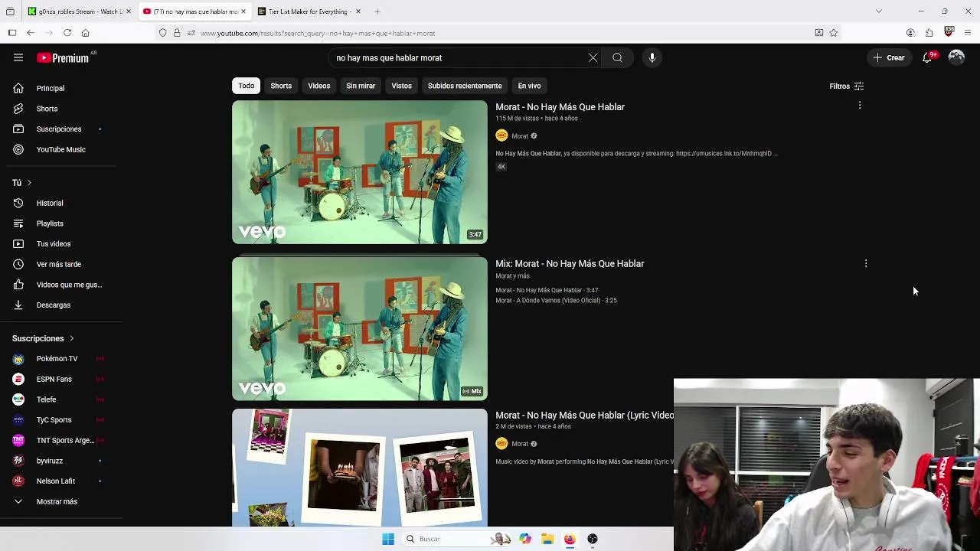Open the browser extensions icon
Image resolution: width=980 pixels, height=551 pixels.
point(929,33)
